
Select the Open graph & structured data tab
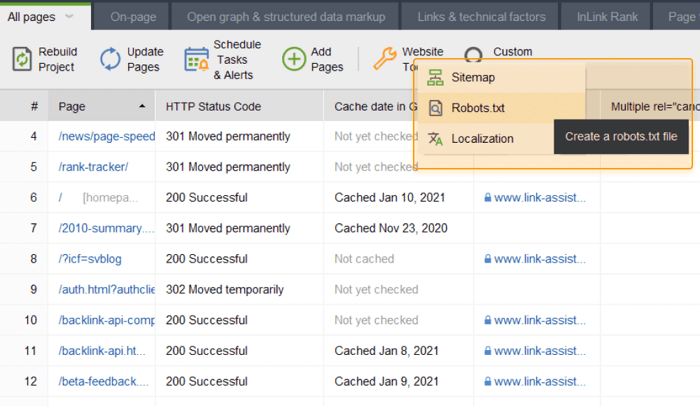coord(285,16)
